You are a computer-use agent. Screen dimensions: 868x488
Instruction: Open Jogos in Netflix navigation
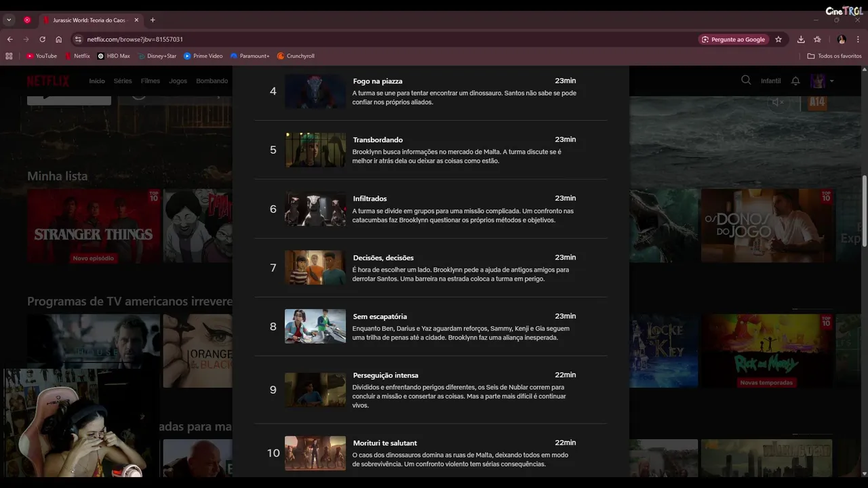pos(178,81)
